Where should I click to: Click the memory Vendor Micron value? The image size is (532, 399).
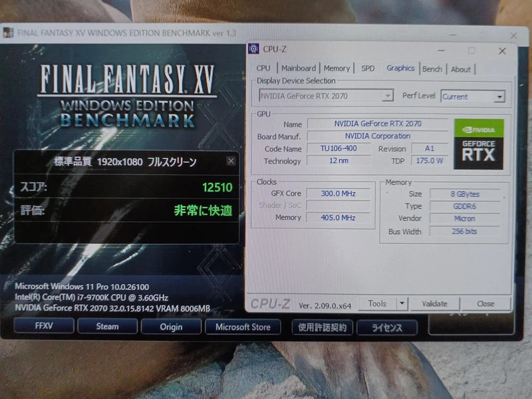point(465,219)
